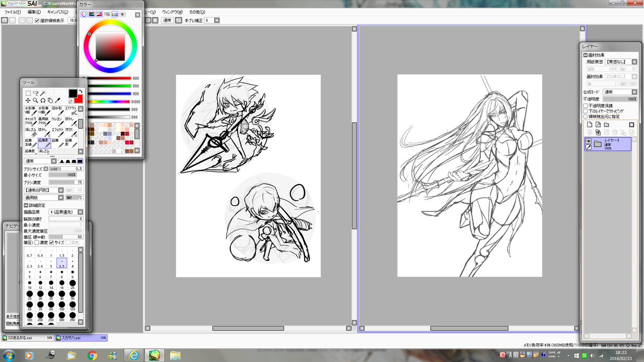The image size is (644, 362).
Task: Collapse the 画材効果 section
Action: (586, 55)
